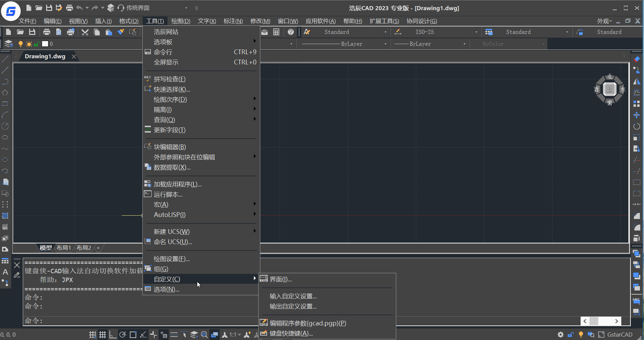Click the Help question mark icon
This screenshot has width=644, height=340.
[291, 32]
